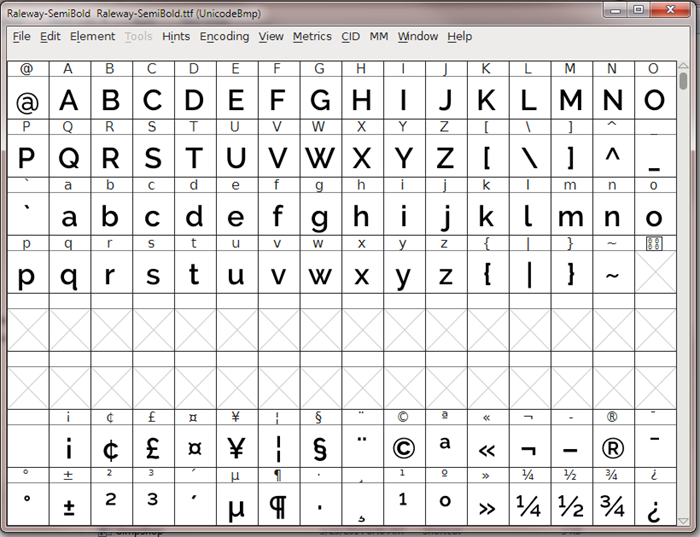Select the lowercase p glyph cell
700x537 pixels.
coord(28,272)
